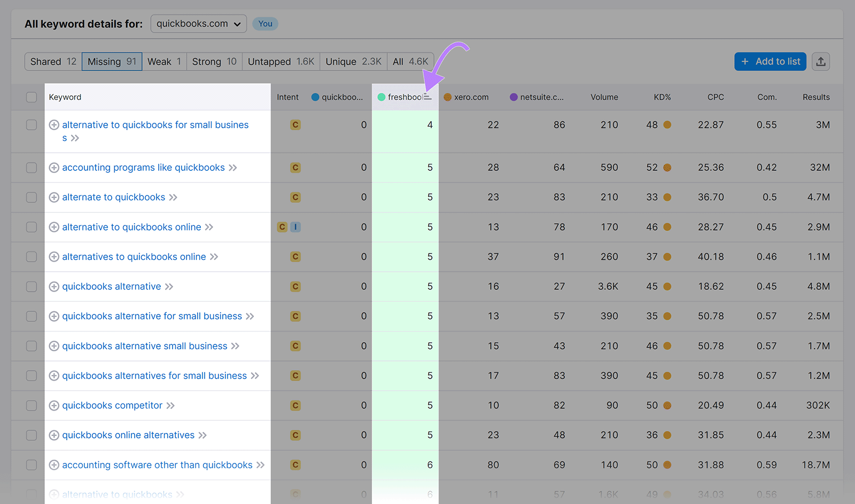
Task: Toggle the select-all checkbox in table header
Action: click(30, 97)
